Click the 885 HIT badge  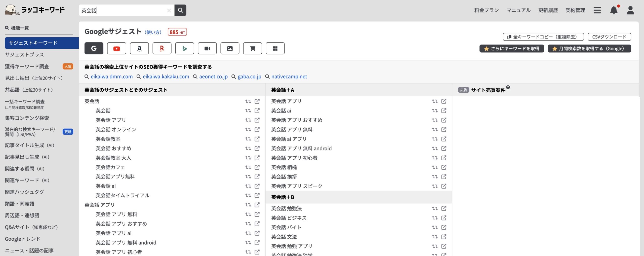pyautogui.click(x=177, y=32)
